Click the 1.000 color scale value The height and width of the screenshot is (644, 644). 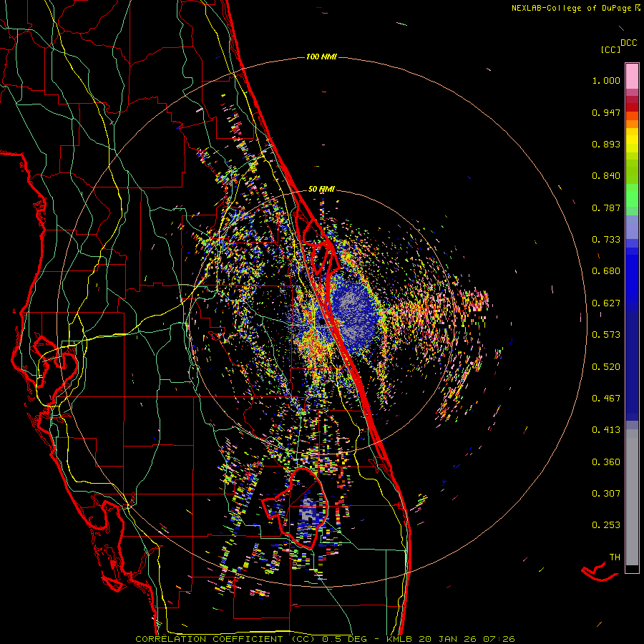click(606, 80)
